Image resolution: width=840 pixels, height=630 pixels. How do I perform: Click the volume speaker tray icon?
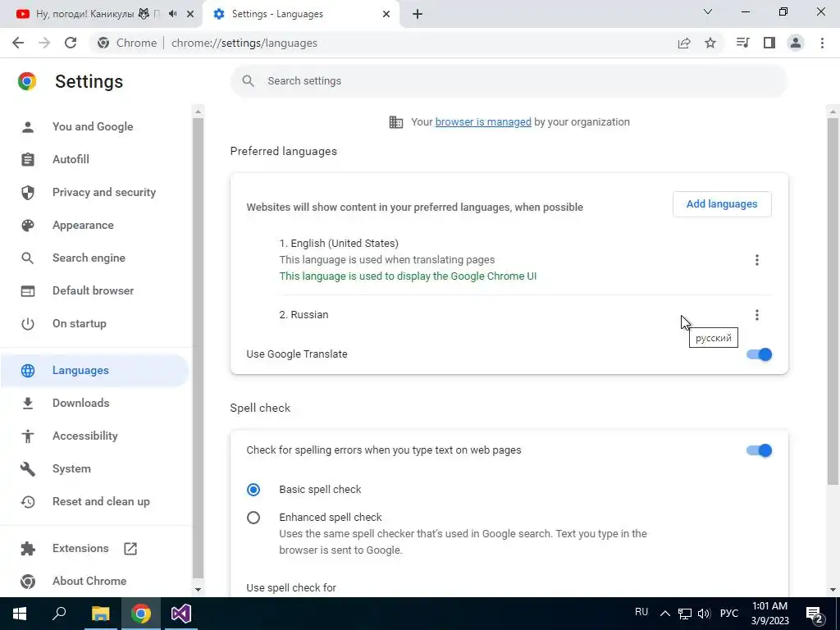pyautogui.click(x=704, y=614)
